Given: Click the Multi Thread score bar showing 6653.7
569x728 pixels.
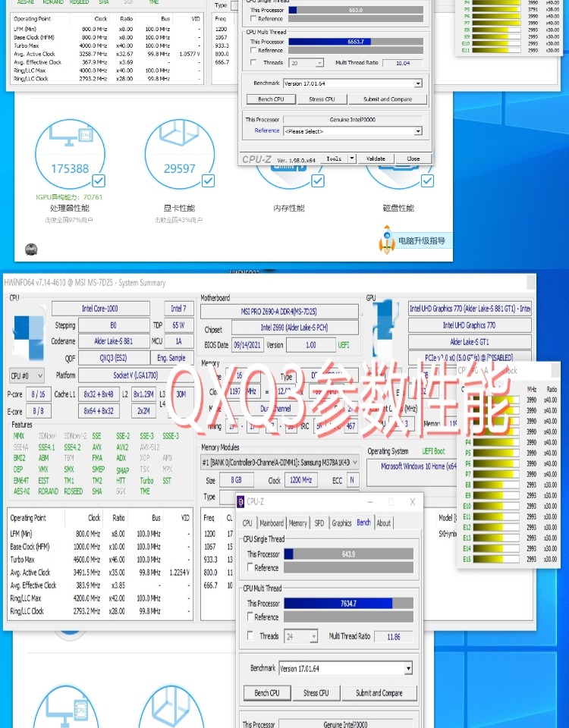Looking at the screenshot, I should [x=356, y=42].
